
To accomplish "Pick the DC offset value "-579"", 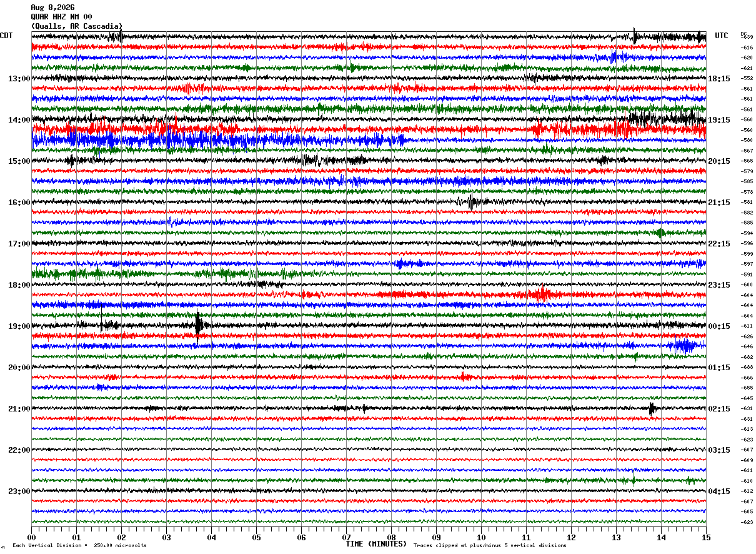I will 747,171.
